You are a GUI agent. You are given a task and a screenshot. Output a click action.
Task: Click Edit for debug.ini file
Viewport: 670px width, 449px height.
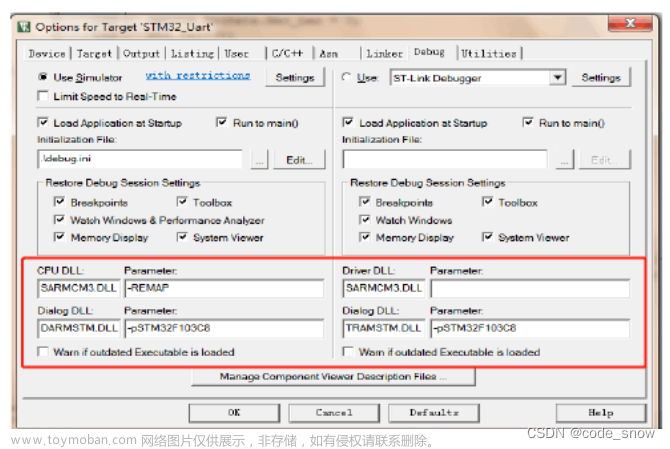tap(299, 160)
